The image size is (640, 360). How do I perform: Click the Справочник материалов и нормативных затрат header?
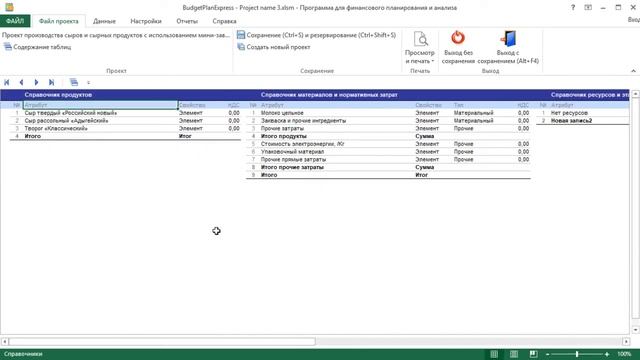(329, 95)
